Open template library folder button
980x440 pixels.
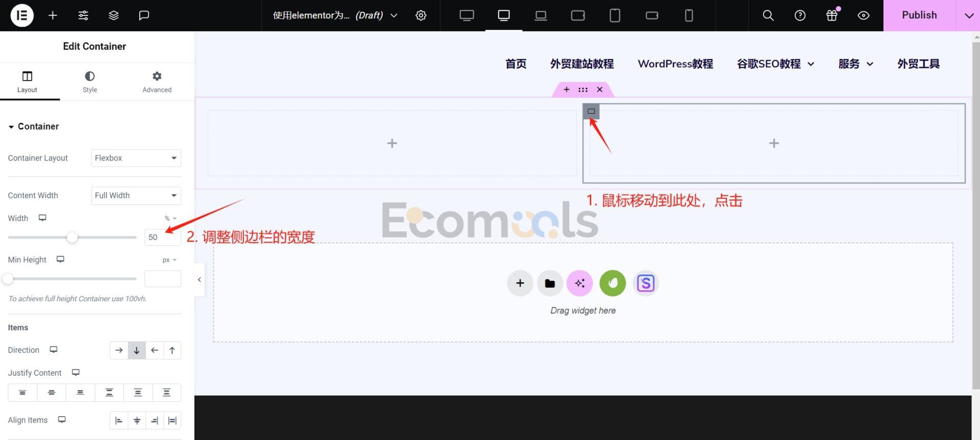coord(550,283)
